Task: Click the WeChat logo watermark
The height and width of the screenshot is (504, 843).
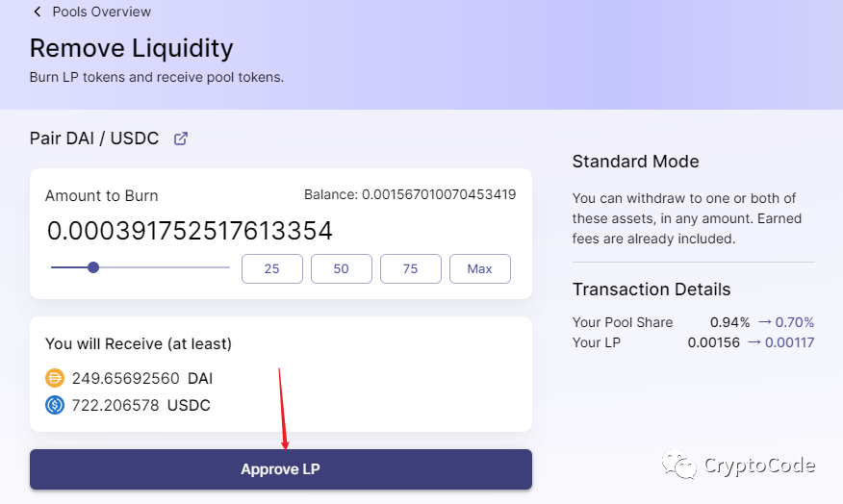Action: tap(679, 465)
